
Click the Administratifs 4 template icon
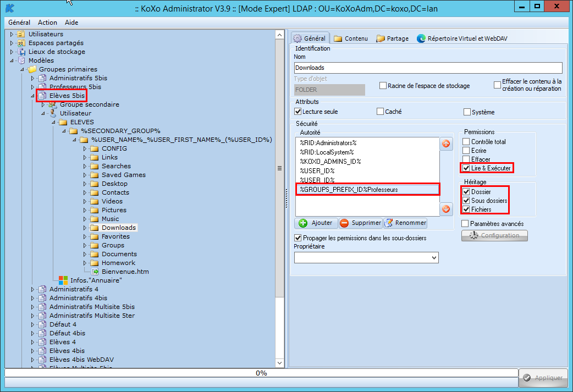[42, 289]
